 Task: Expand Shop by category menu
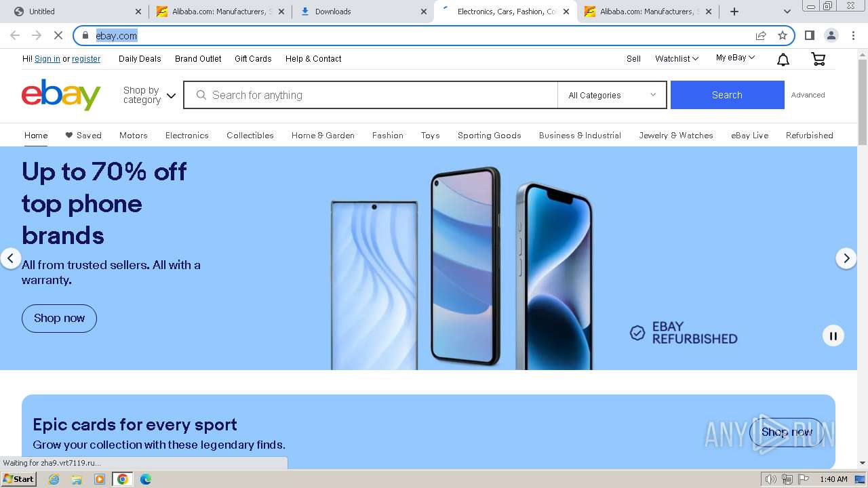coord(149,95)
